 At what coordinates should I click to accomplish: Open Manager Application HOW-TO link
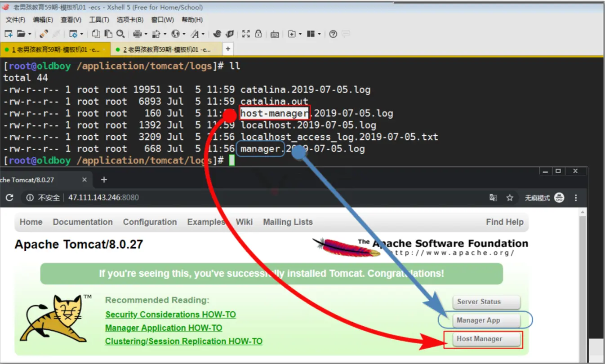[164, 328]
